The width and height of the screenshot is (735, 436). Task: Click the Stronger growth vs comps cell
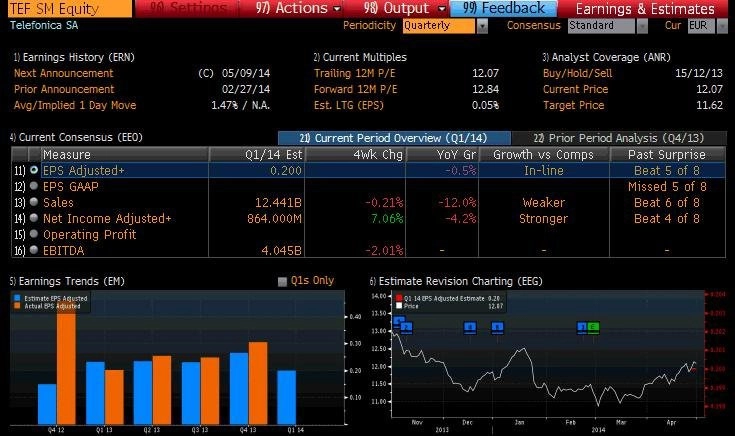click(544, 218)
